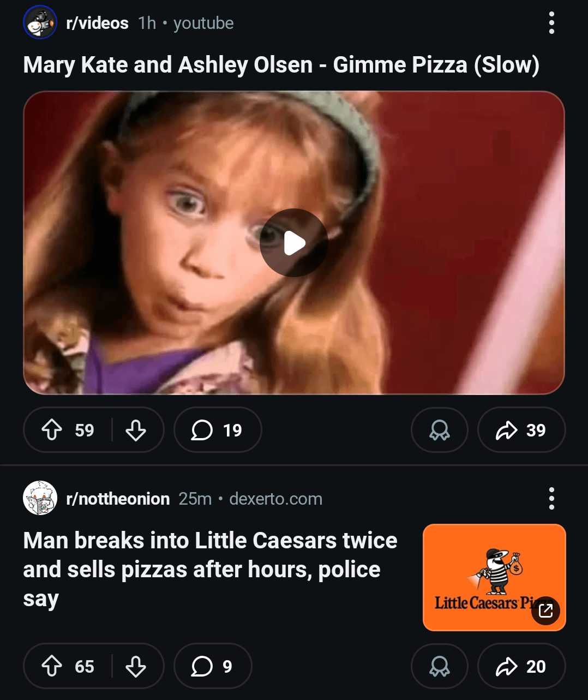Image resolution: width=588 pixels, height=700 pixels.
Task: Click the r/nottheonion community avatar
Action: pyautogui.click(x=40, y=498)
